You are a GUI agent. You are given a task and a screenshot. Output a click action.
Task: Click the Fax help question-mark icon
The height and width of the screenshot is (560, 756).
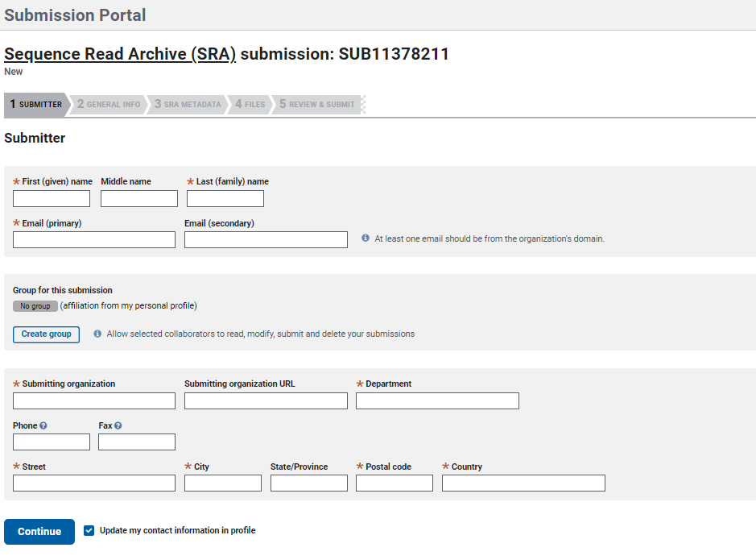coord(118,425)
